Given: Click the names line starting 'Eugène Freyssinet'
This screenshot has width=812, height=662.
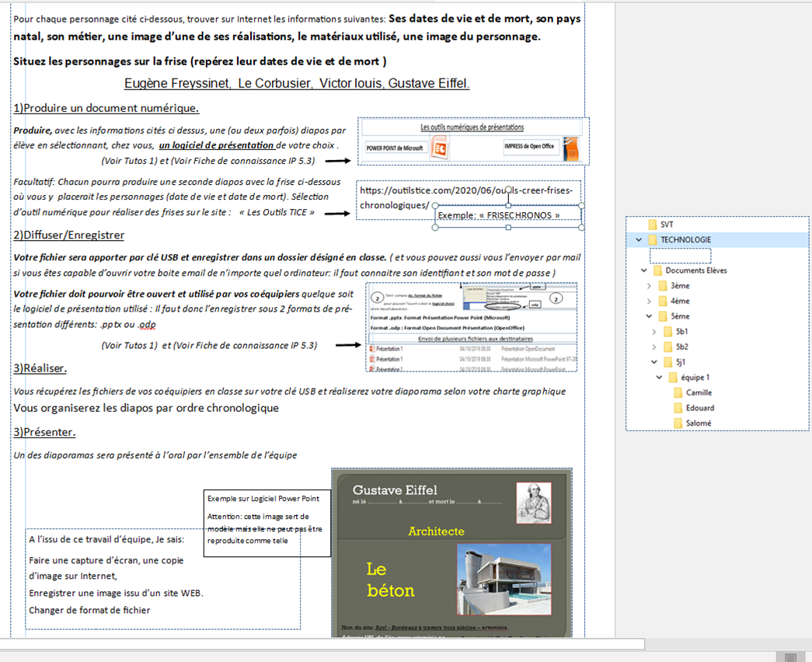Looking at the screenshot, I should pos(297,83).
